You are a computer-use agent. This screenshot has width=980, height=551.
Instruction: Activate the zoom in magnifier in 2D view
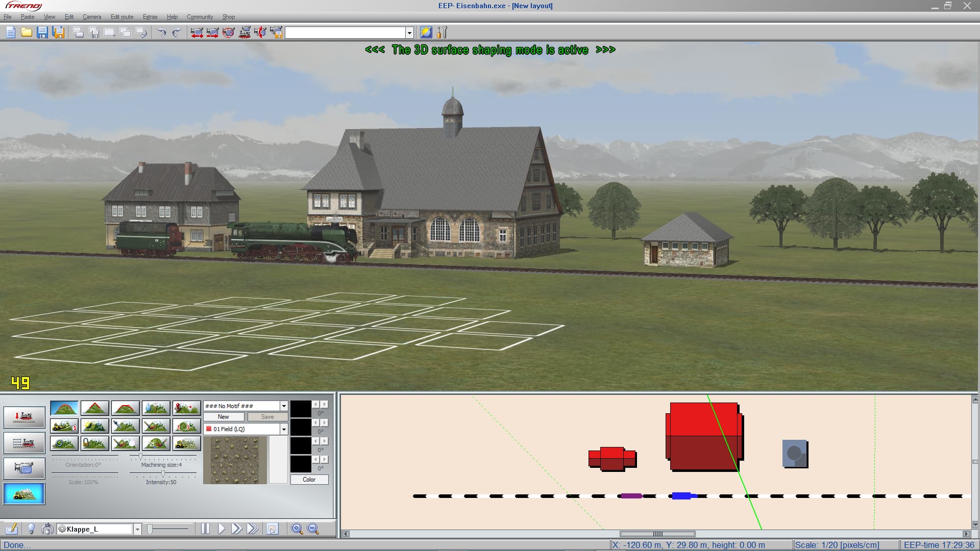click(297, 529)
